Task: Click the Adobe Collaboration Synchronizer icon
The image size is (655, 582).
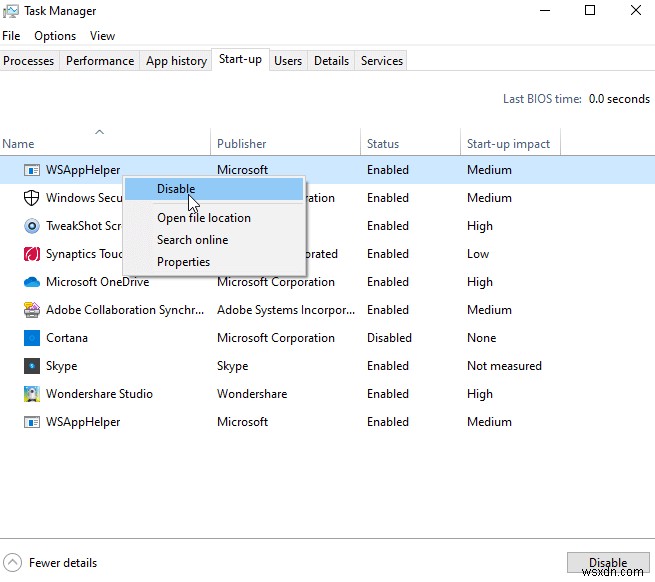Action: (x=32, y=310)
